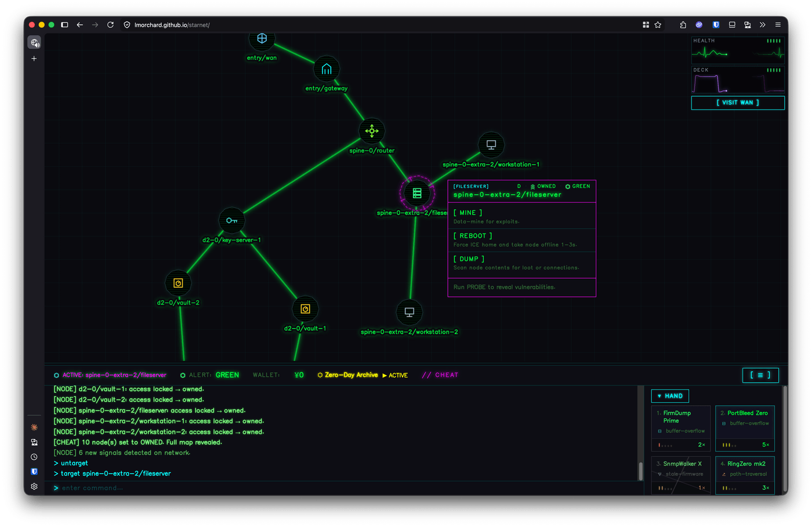Go forward with the browser arrow
This screenshot has height=527, width=812.
tap(95, 25)
